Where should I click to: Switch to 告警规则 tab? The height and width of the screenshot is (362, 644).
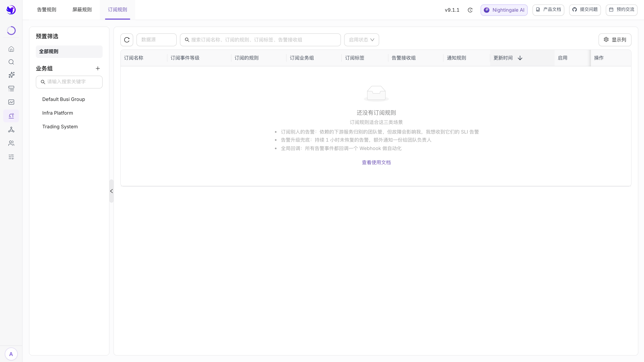pos(47,10)
